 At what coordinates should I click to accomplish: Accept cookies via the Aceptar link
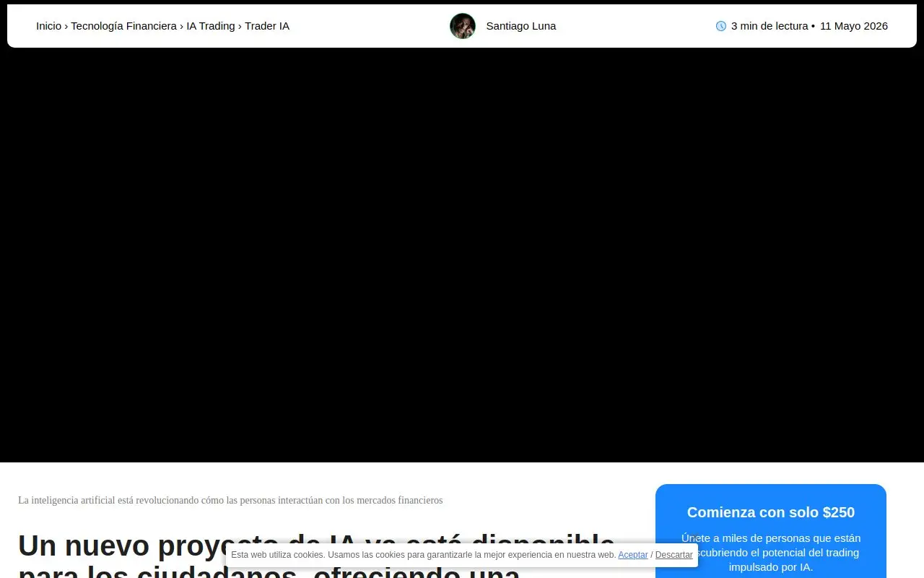click(x=633, y=555)
